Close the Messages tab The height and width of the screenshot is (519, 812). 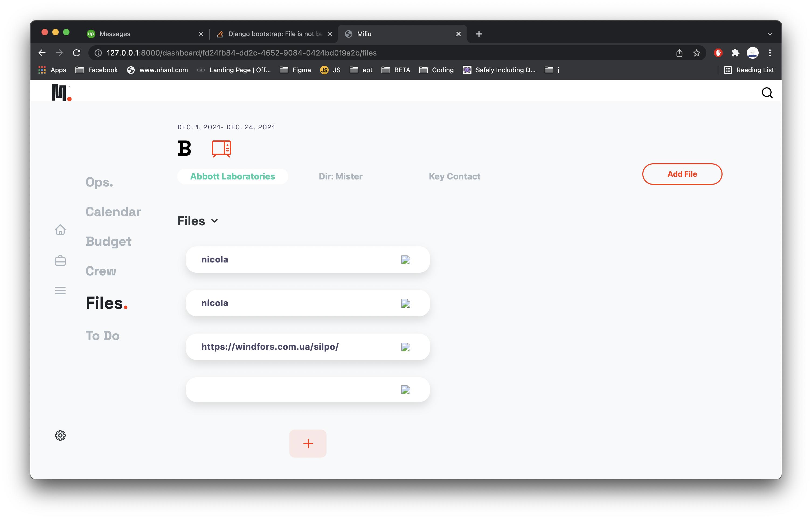201,34
